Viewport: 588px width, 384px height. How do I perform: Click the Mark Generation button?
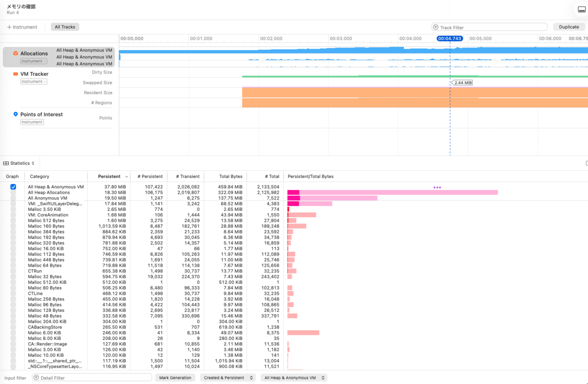click(x=175, y=378)
